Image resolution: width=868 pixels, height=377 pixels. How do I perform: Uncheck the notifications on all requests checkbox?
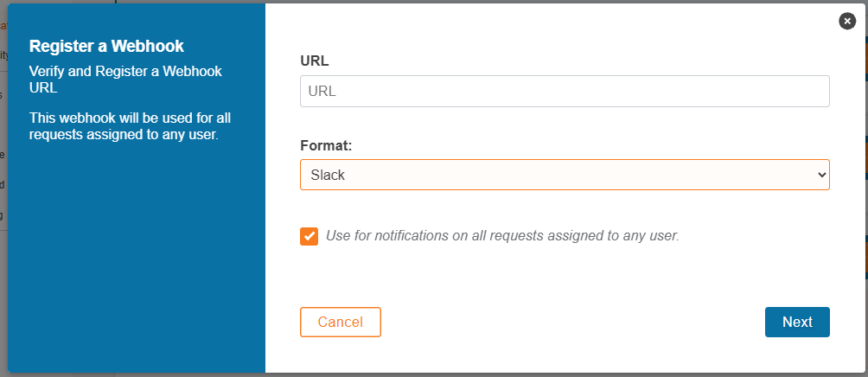click(309, 236)
